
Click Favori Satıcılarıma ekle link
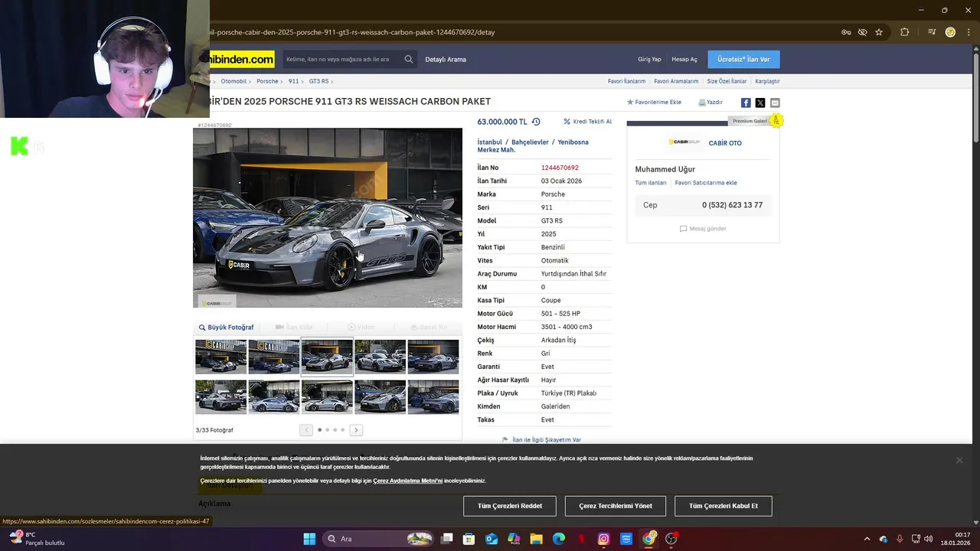point(706,183)
